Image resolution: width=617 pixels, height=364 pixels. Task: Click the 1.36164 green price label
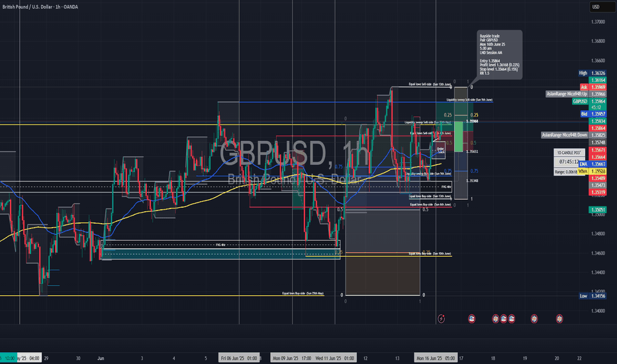[x=597, y=80]
